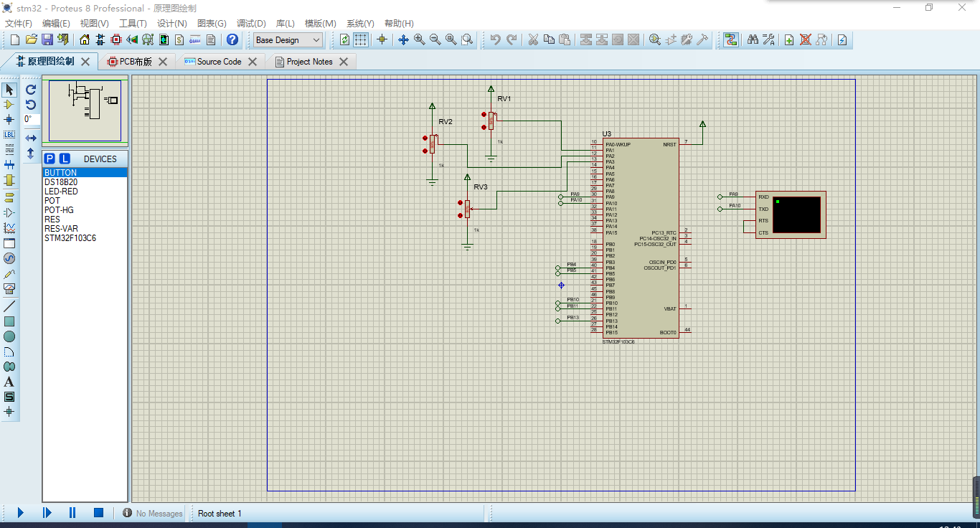
Task: Open the 调试(D) menu
Action: point(251,24)
